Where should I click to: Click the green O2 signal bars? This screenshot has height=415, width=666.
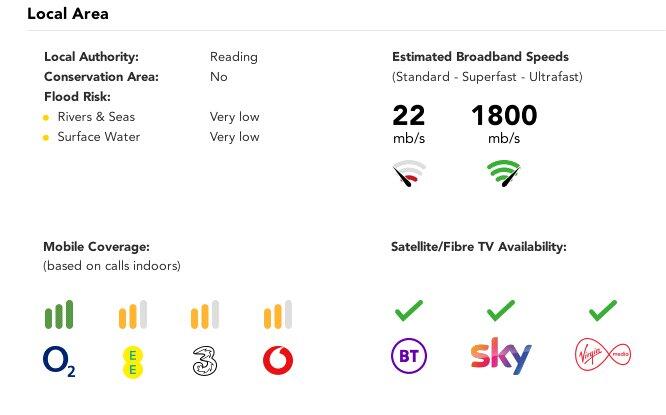coord(60,314)
